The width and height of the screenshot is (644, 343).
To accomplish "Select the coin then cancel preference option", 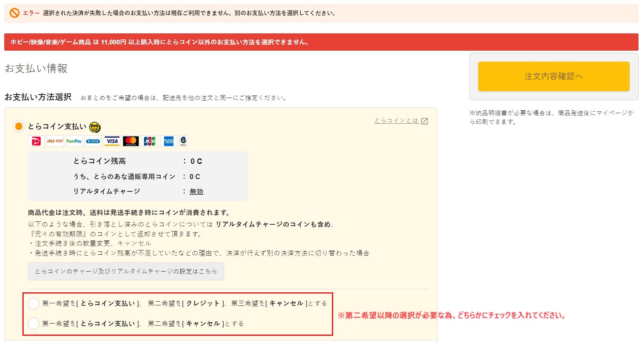I will pyautogui.click(x=33, y=324).
